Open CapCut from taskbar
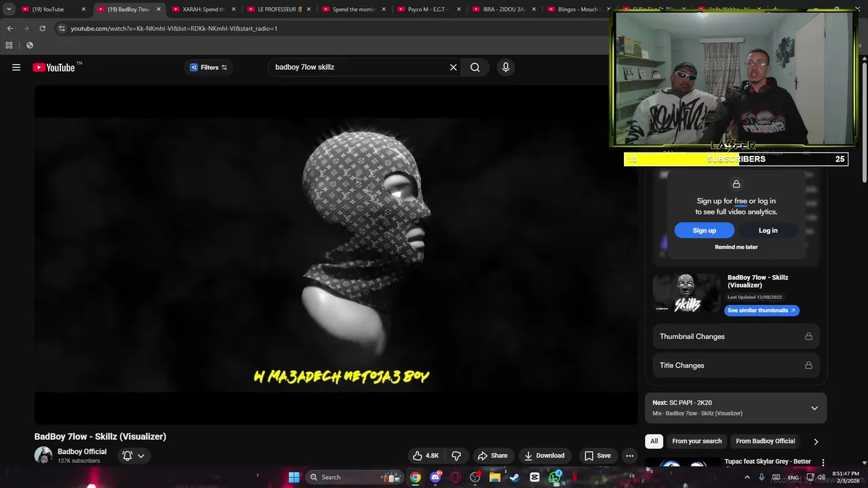 [x=534, y=477]
